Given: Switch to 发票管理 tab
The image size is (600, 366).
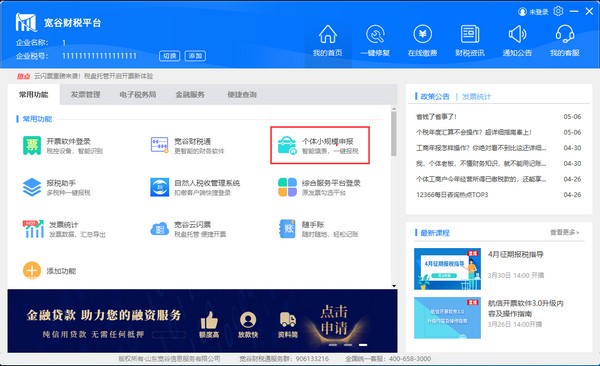Looking at the screenshot, I should [85, 95].
